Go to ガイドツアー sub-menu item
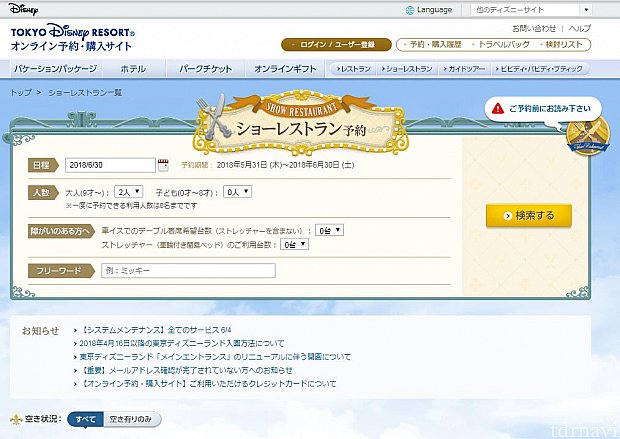The image size is (620, 439). pos(464,69)
